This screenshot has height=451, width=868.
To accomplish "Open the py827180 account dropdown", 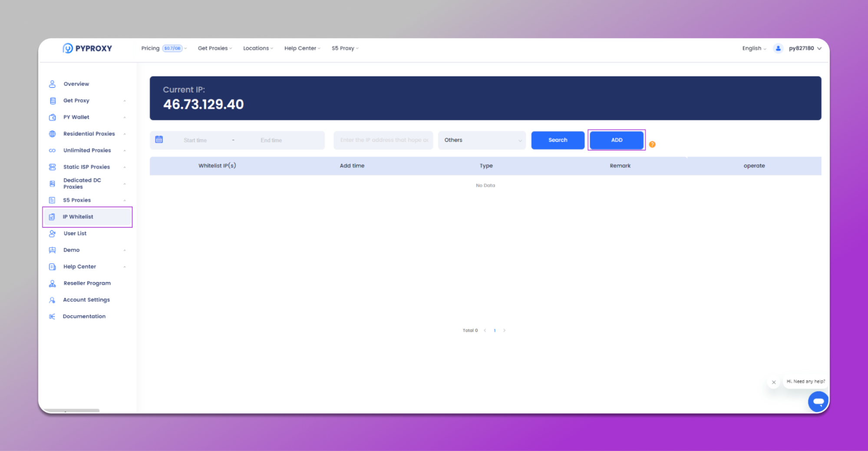I will pos(805,48).
